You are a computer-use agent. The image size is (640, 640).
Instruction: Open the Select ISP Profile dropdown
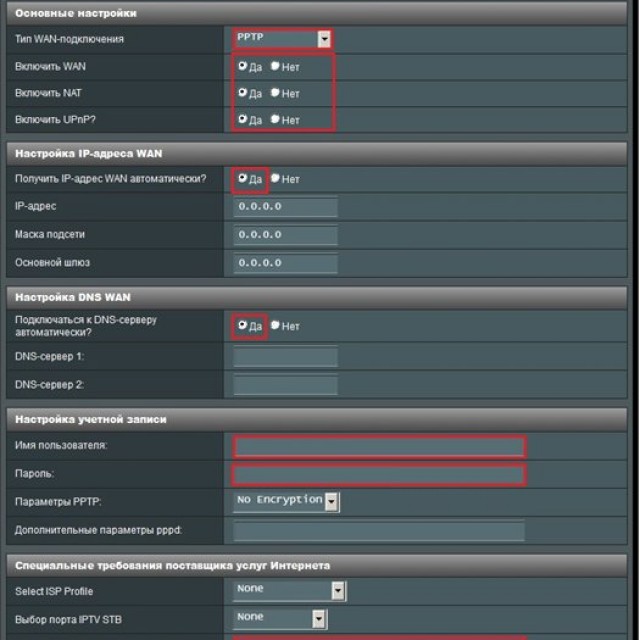coord(289,591)
